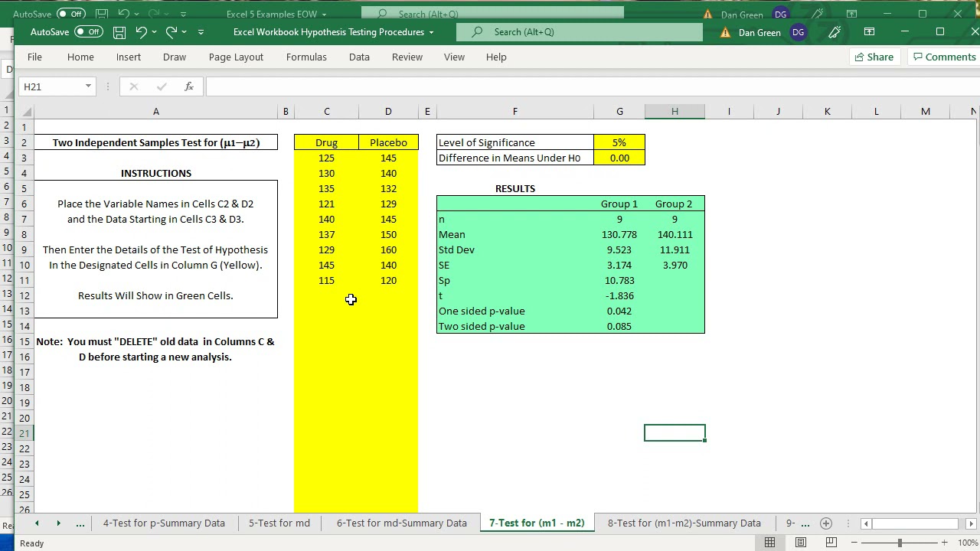Open Ribbon Display Options icon
Screen dimensions: 980x551
pyautogui.click(x=869, y=32)
